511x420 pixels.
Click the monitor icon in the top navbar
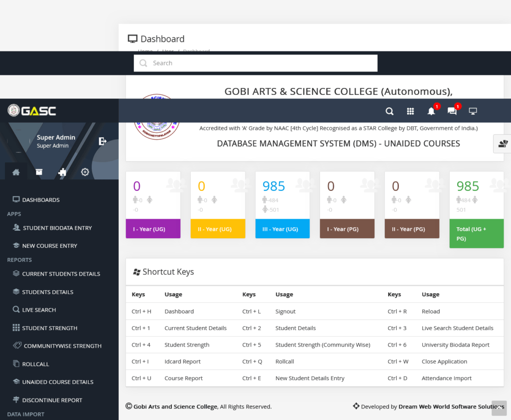click(x=473, y=111)
